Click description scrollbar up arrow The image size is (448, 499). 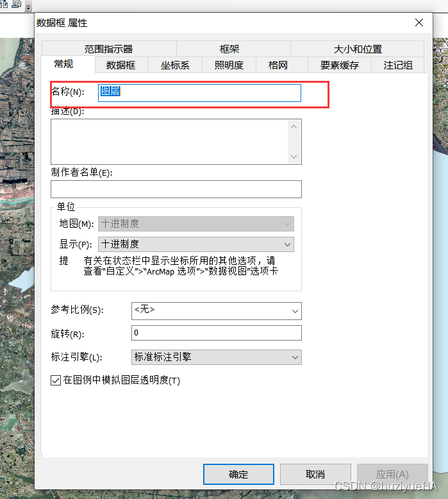[x=294, y=127]
